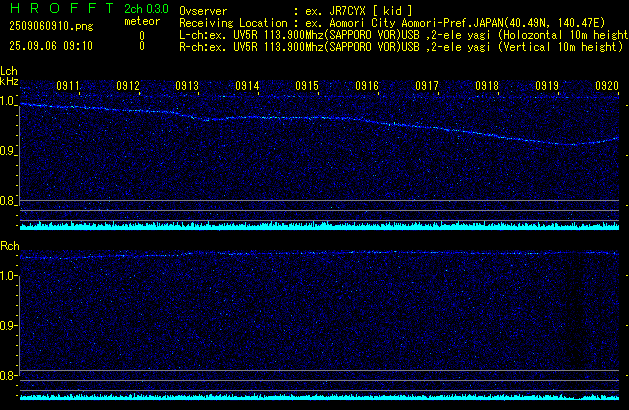629x410 pixels.
Task: Click the Lch 0.9 kHz axis label
Action: 7,151
